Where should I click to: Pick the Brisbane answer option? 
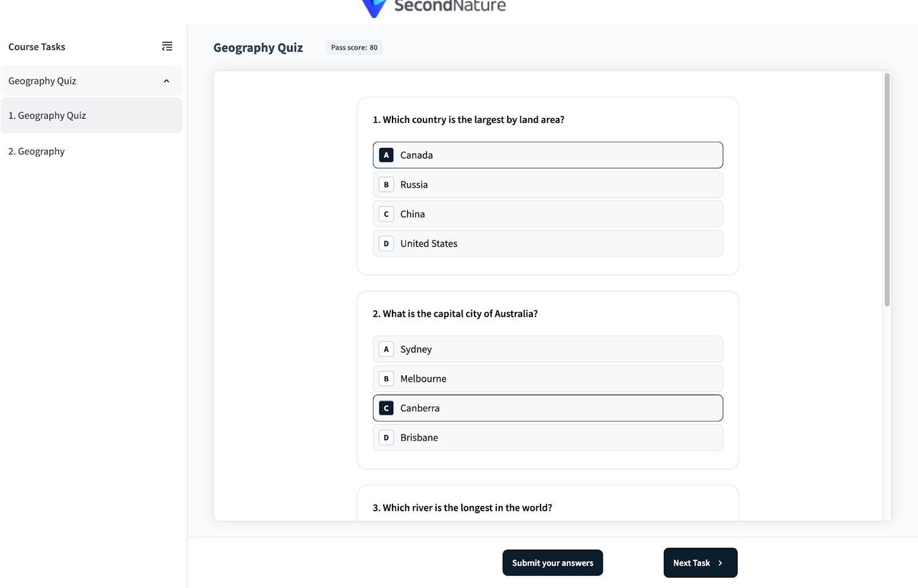[x=547, y=438]
